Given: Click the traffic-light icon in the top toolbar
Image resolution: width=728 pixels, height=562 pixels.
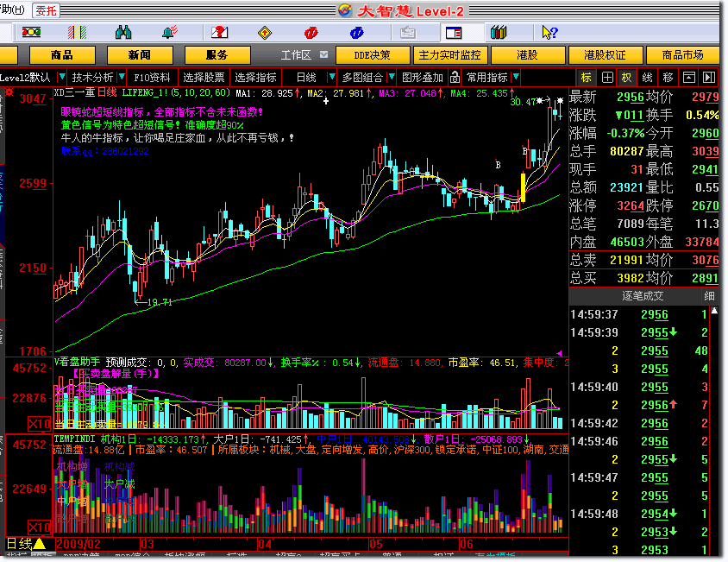Looking at the screenshot, I should click(31, 32).
